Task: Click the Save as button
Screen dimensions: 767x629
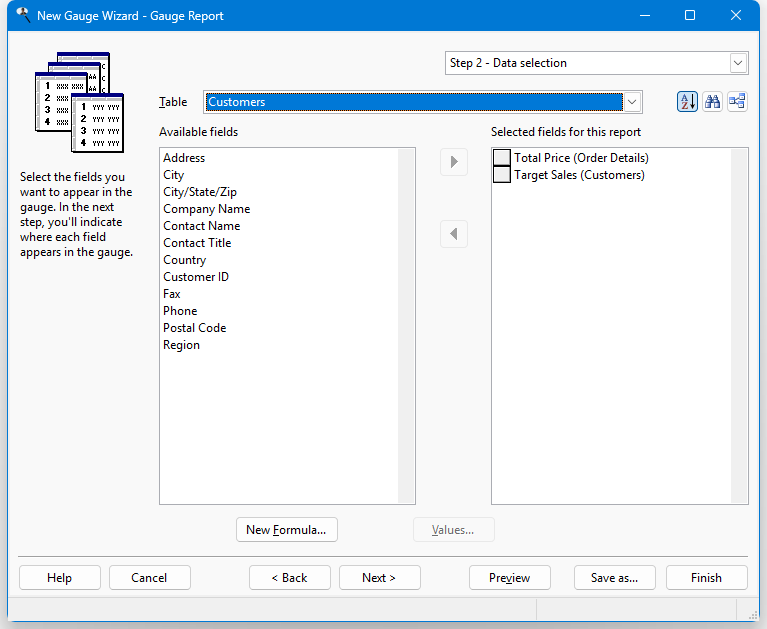Action: 614,578
